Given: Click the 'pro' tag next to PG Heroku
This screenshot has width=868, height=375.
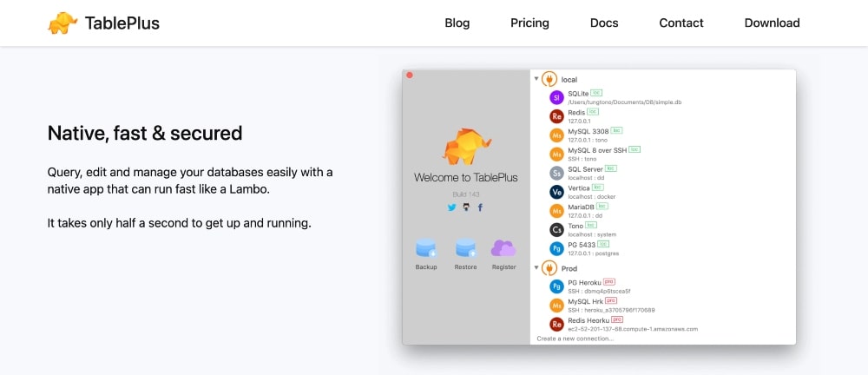Looking at the screenshot, I should tap(609, 281).
